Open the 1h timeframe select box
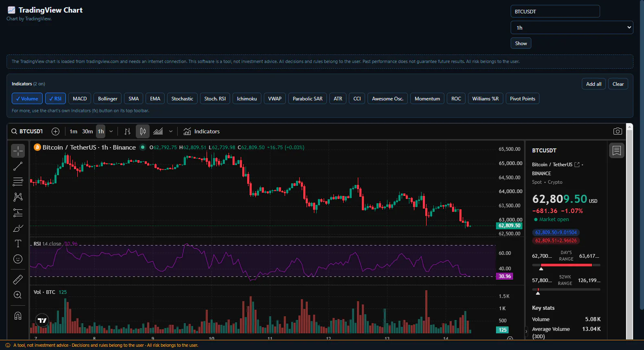This screenshot has height=350, width=644. coord(572,28)
